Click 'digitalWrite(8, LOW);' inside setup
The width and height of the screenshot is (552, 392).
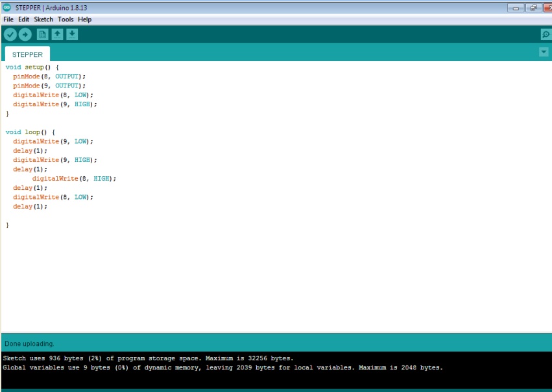pyautogui.click(x=53, y=95)
